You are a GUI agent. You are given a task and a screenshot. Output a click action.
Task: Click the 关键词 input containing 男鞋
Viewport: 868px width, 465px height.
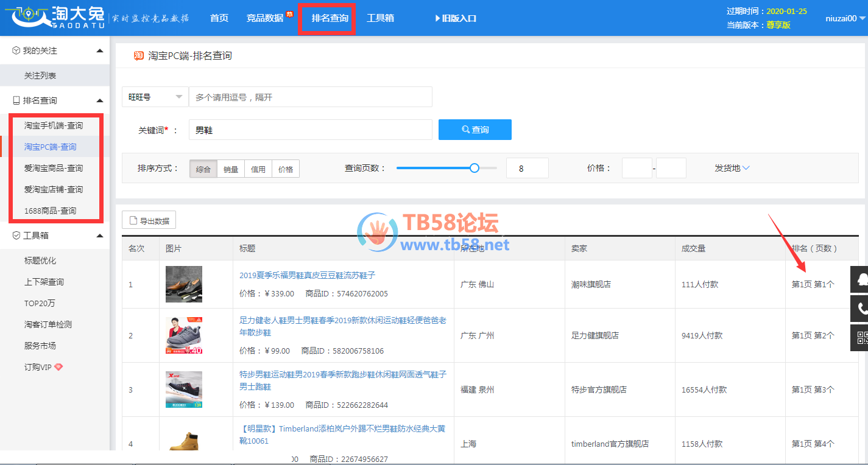point(311,130)
